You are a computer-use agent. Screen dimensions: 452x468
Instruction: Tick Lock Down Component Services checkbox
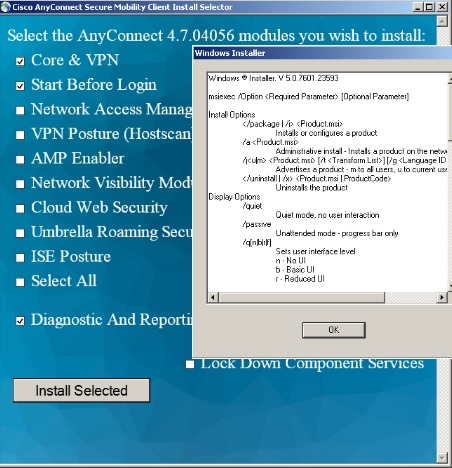click(x=190, y=364)
